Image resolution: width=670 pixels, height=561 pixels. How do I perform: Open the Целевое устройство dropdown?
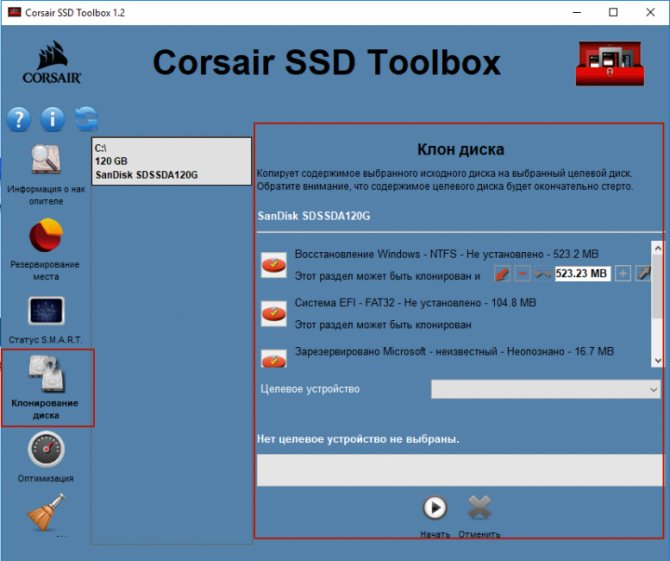546,389
